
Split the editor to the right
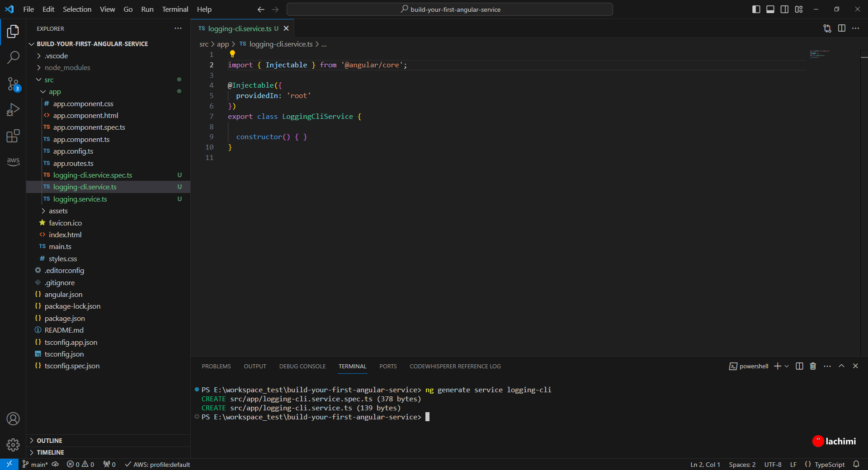coord(841,28)
